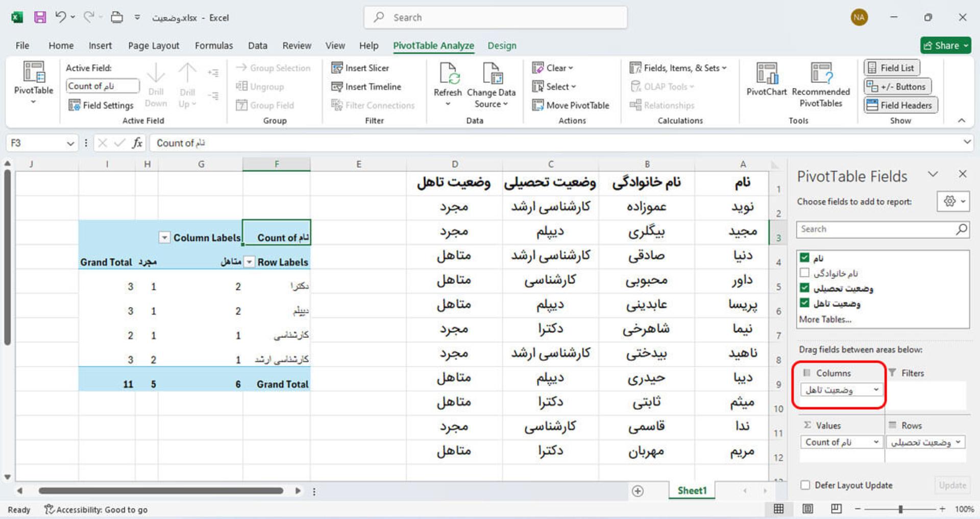Image resolution: width=980 pixels, height=519 pixels.
Task: Click the zoom in plus icon
Action: (x=942, y=509)
